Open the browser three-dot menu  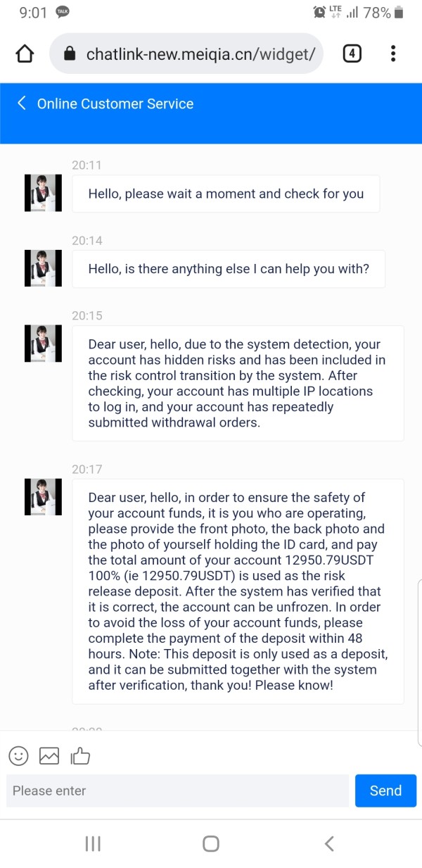(x=392, y=54)
